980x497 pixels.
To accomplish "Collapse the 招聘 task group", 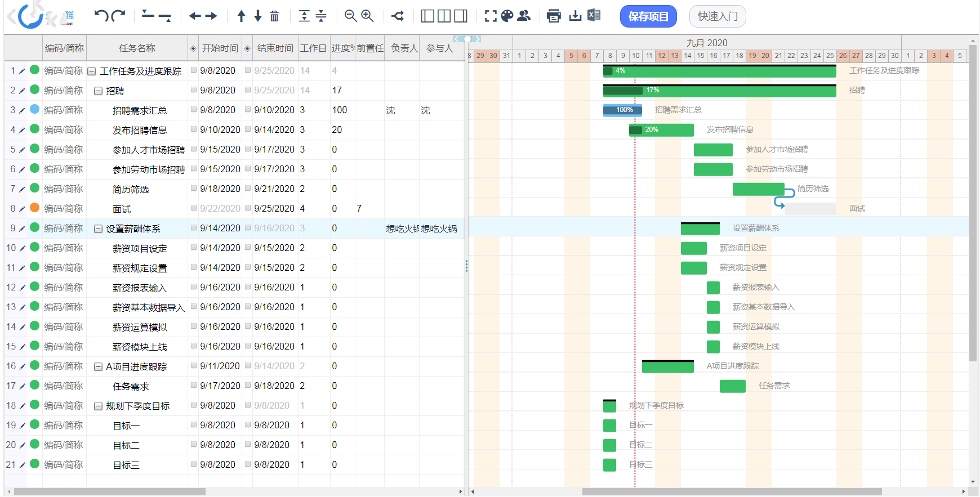I will (x=98, y=91).
